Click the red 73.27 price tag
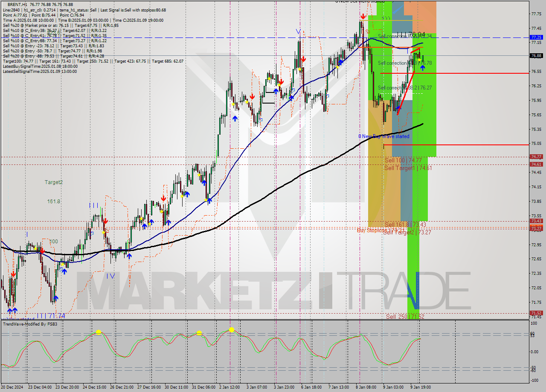546x392 pixels. click(536, 228)
